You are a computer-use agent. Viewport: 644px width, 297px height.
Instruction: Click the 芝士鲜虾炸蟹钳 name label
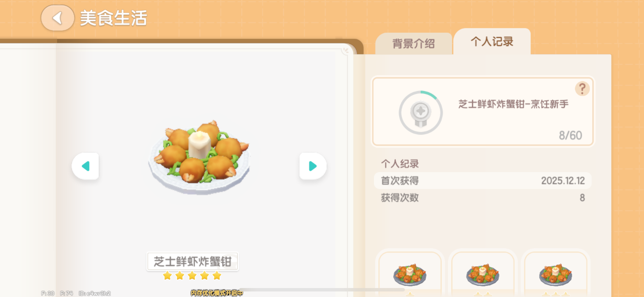193,262
